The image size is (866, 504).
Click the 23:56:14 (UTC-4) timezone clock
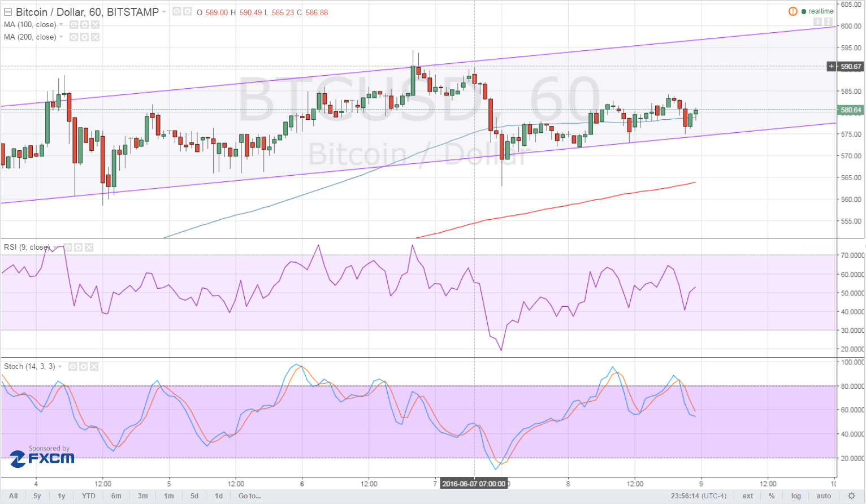pyautogui.click(x=699, y=496)
